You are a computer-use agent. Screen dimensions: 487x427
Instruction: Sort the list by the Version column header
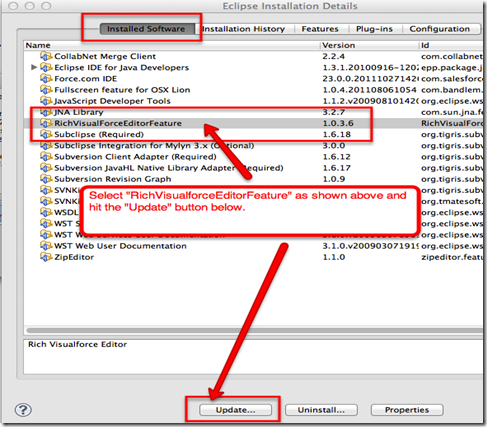pos(369,45)
